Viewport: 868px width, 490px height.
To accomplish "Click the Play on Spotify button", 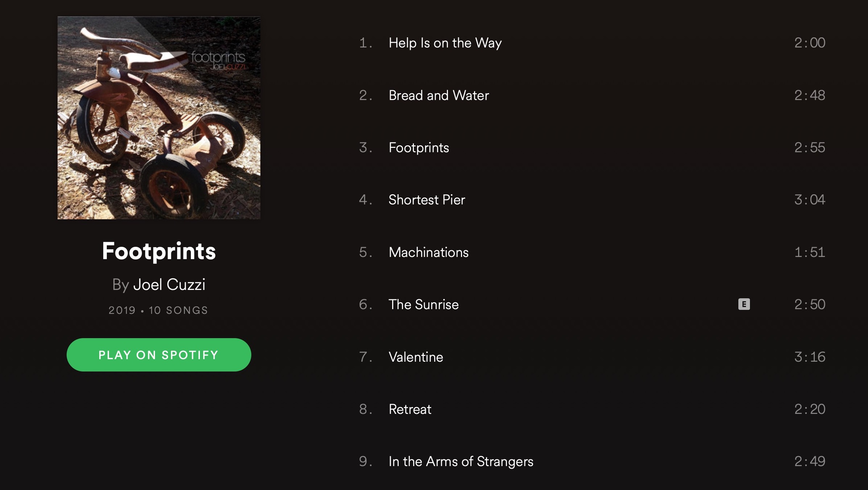I will pos(159,354).
